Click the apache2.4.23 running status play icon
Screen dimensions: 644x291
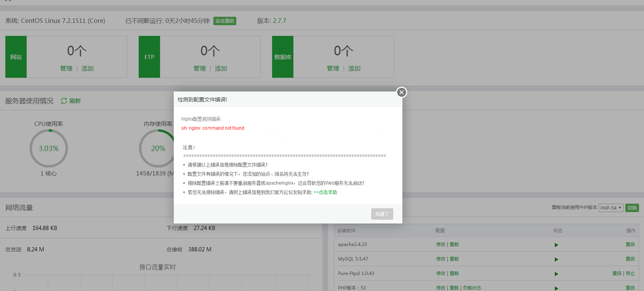coord(556,245)
